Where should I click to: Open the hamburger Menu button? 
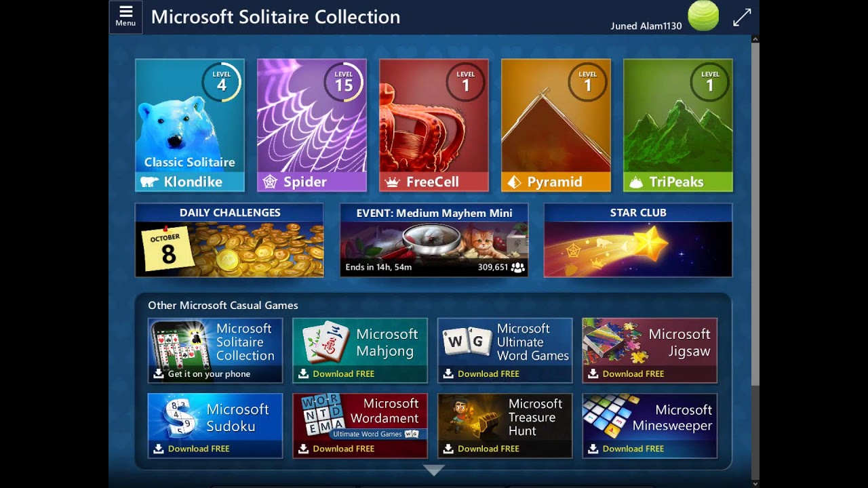click(125, 16)
